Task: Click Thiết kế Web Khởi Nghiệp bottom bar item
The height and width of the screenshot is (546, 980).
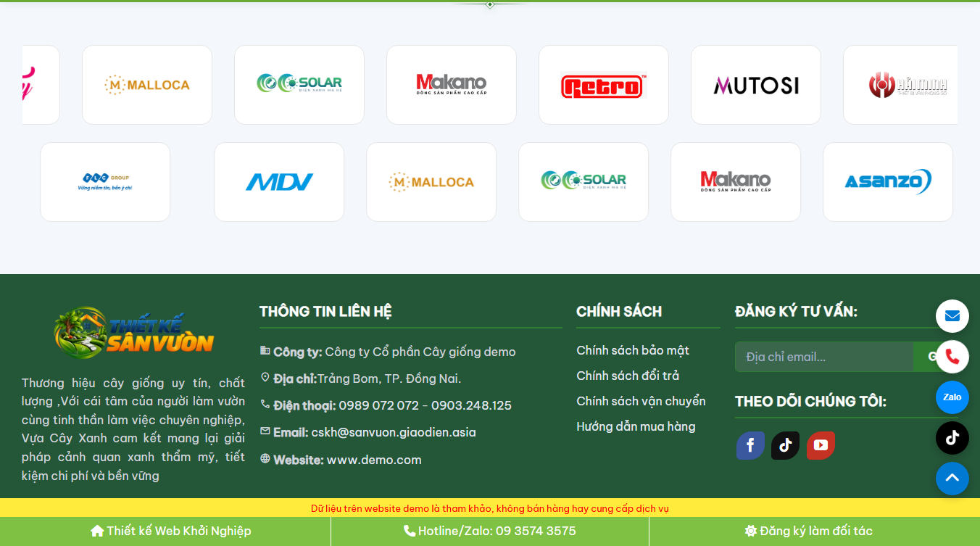Action: point(171,531)
